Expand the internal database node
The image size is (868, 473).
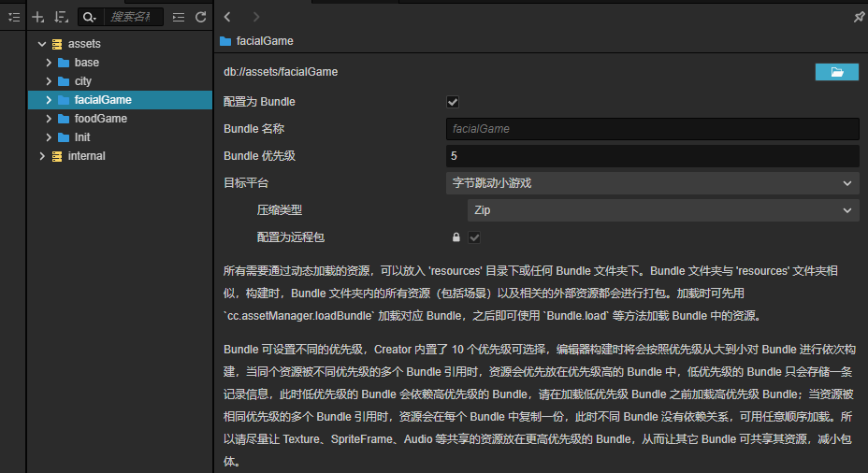pyautogui.click(x=41, y=156)
